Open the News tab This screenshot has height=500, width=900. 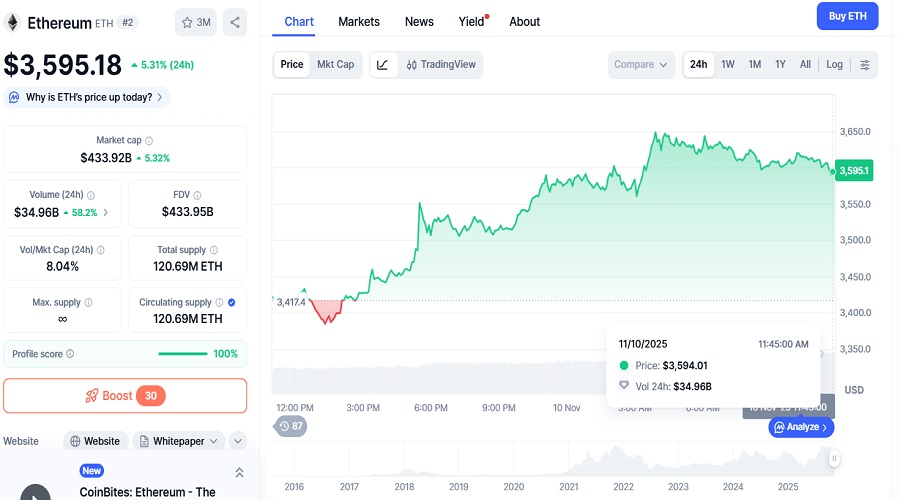(419, 22)
